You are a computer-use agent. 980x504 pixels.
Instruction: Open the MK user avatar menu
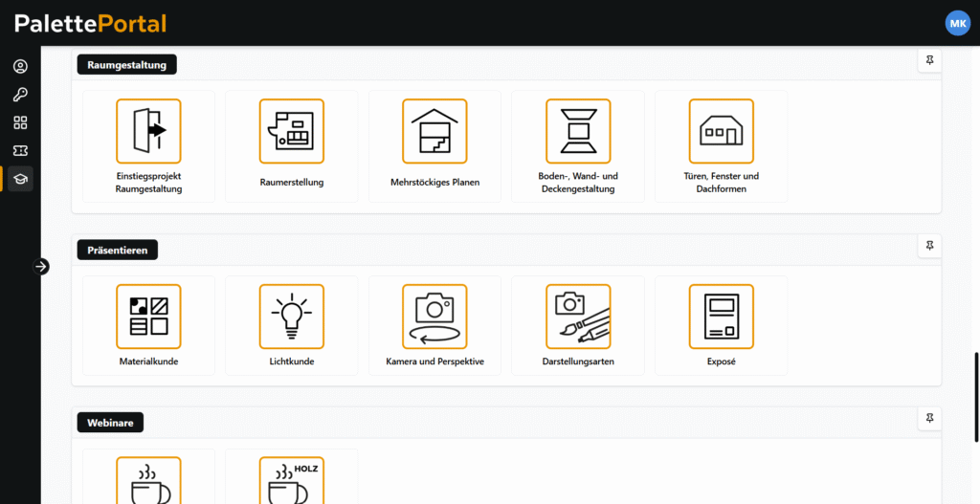click(957, 23)
